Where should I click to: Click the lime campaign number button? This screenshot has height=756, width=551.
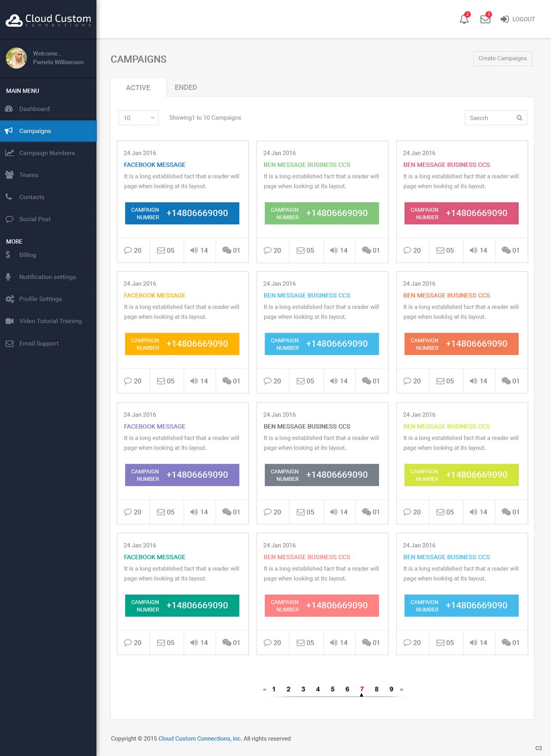coord(461,475)
